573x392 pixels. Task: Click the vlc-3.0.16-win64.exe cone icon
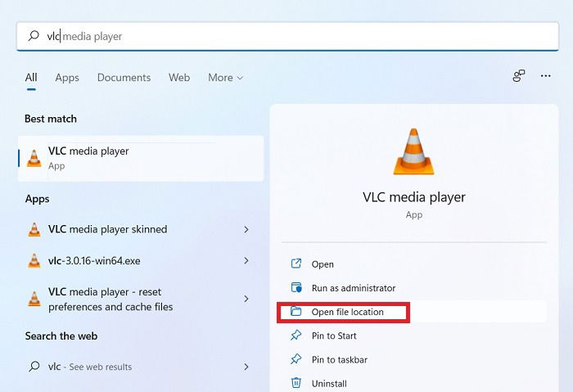point(34,260)
